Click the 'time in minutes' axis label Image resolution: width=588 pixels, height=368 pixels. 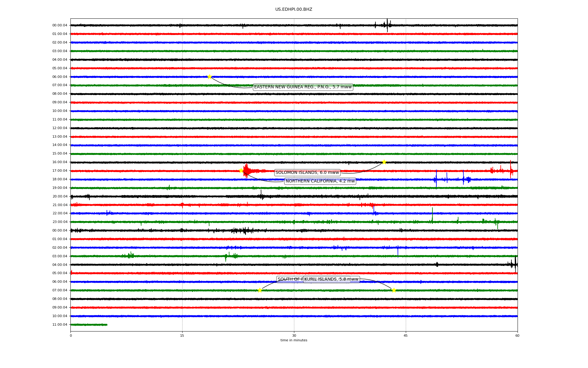(x=293, y=340)
